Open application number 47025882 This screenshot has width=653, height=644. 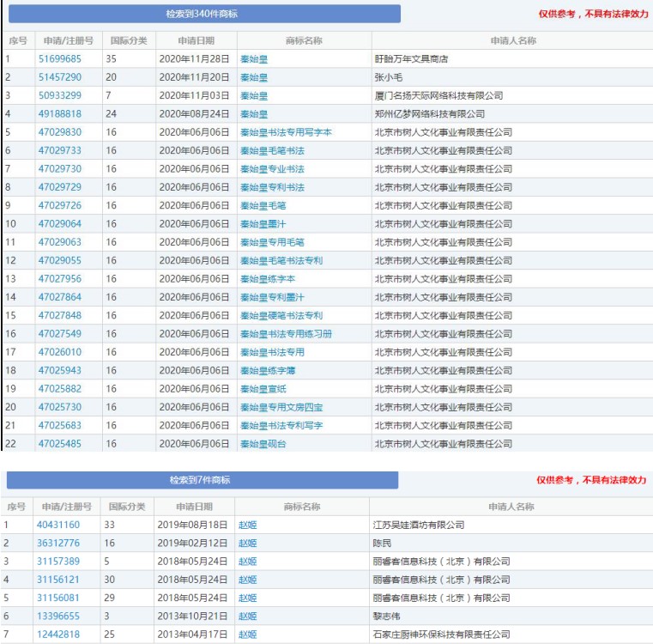pos(59,389)
